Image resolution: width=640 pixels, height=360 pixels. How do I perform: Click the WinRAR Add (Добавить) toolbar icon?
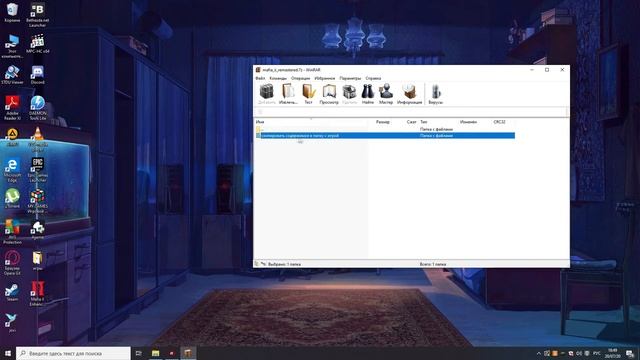click(x=267, y=94)
